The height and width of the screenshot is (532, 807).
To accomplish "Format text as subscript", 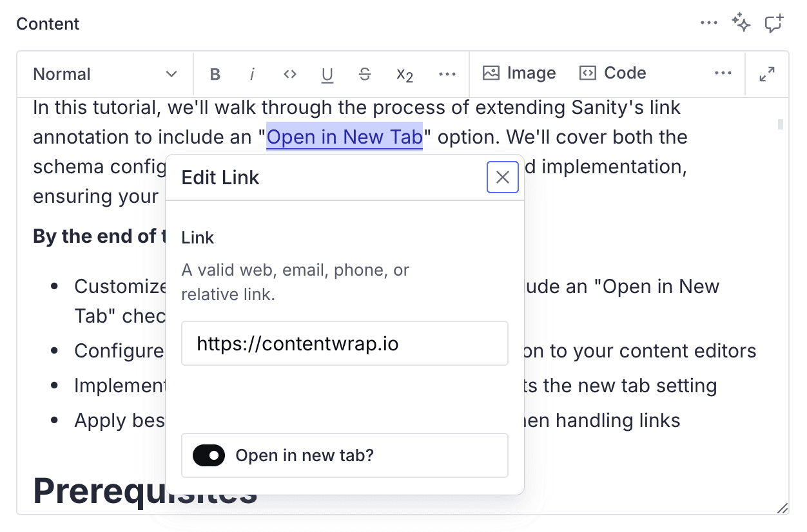I will coord(404,75).
